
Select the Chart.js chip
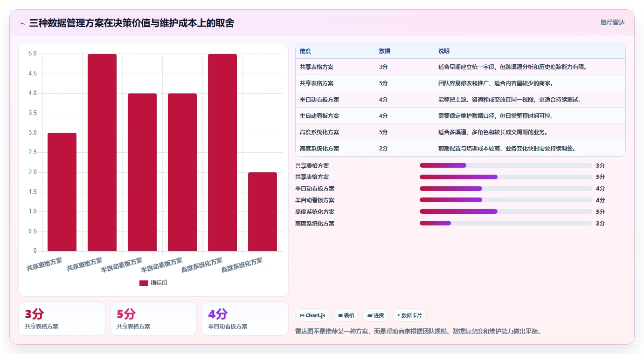click(x=312, y=315)
